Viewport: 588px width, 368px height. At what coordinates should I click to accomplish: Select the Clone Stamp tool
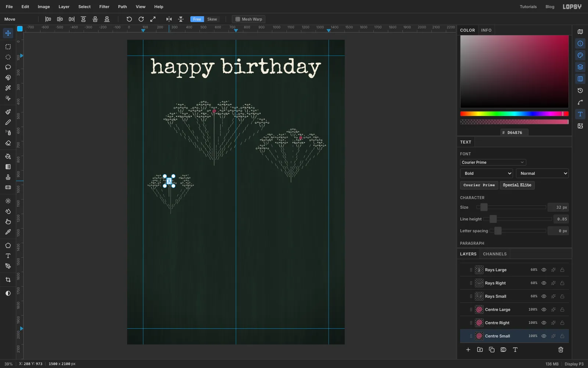(8, 177)
